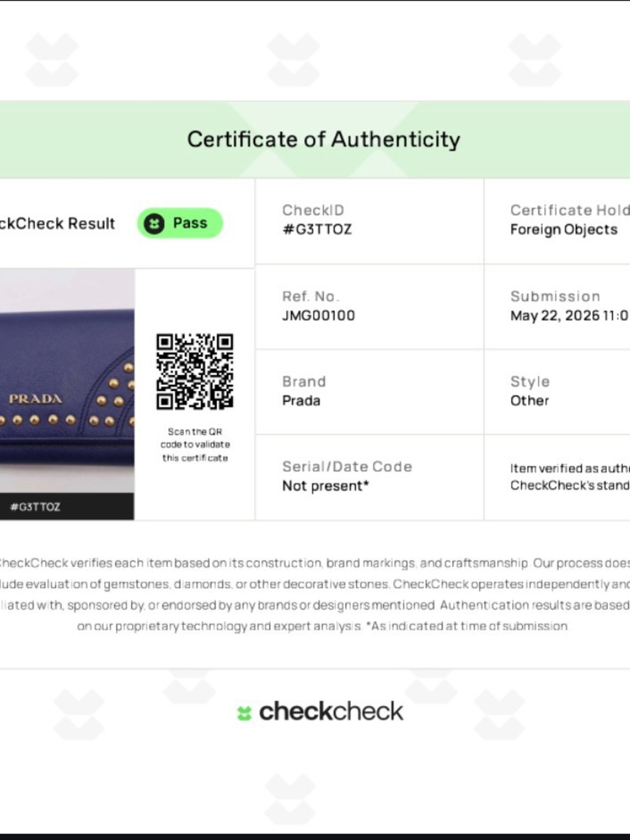This screenshot has width=630, height=840.
Task: Click the disclaimer paragraph about CheckCheck verification
Action: coord(315,594)
